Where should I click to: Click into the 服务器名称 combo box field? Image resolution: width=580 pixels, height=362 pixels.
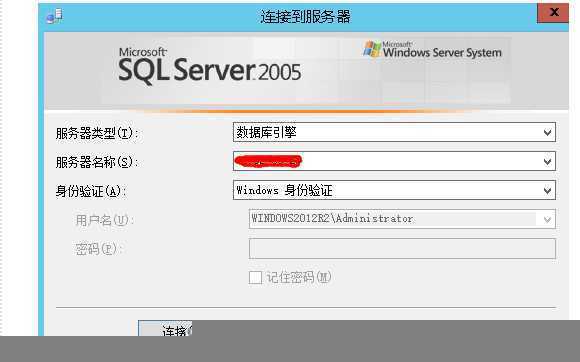[x=394, y=161]
